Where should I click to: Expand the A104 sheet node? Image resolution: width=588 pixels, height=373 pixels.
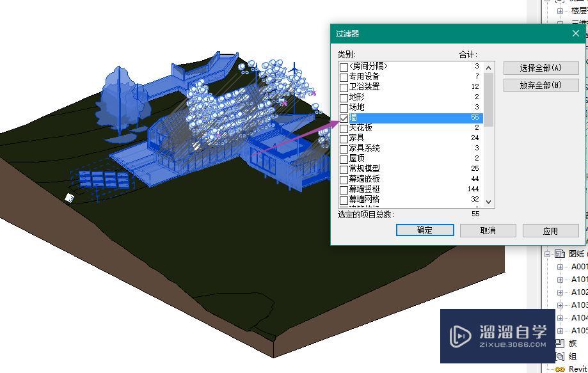560,318
